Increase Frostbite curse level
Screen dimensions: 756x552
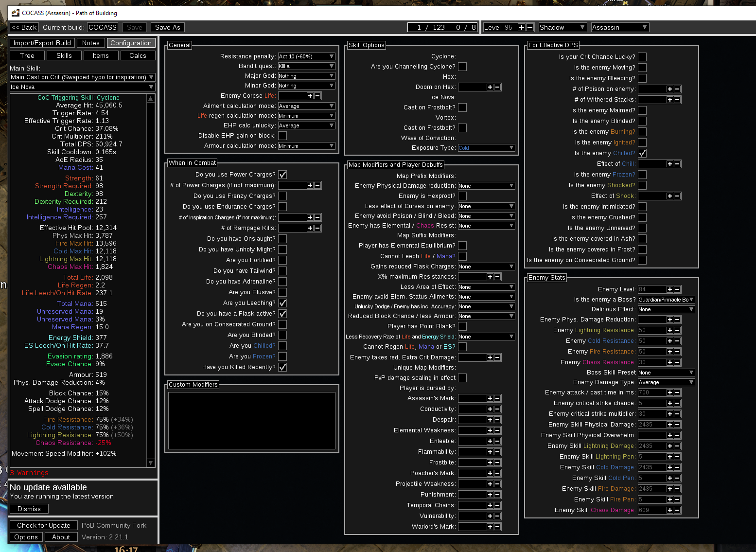(x=490, y=463)
